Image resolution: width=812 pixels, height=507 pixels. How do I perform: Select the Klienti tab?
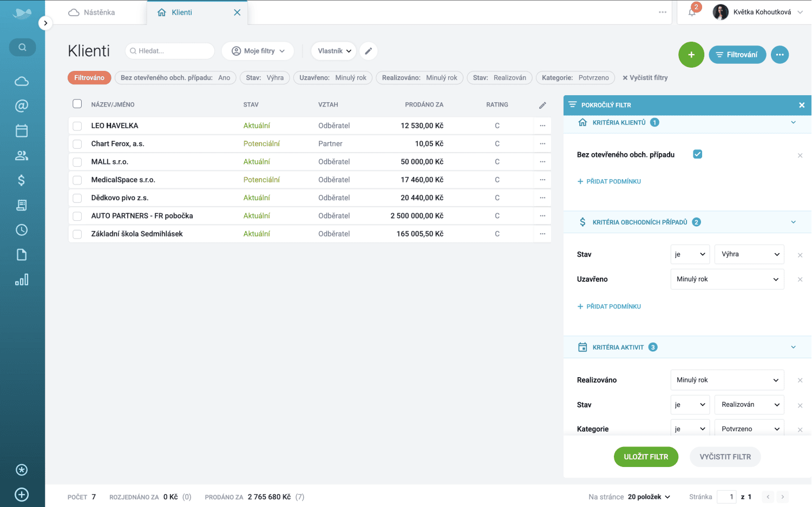(x=181, y=12)
